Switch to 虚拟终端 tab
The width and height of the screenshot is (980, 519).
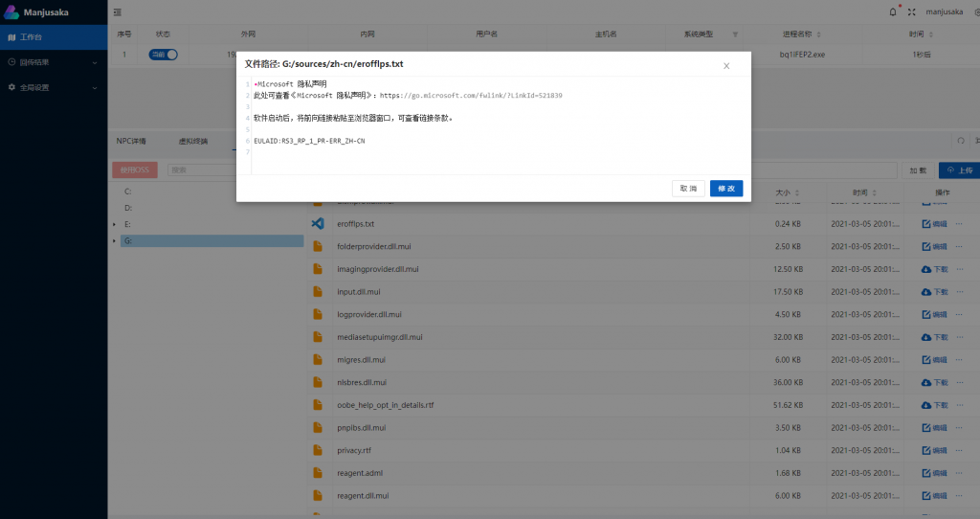pos(193,142)
